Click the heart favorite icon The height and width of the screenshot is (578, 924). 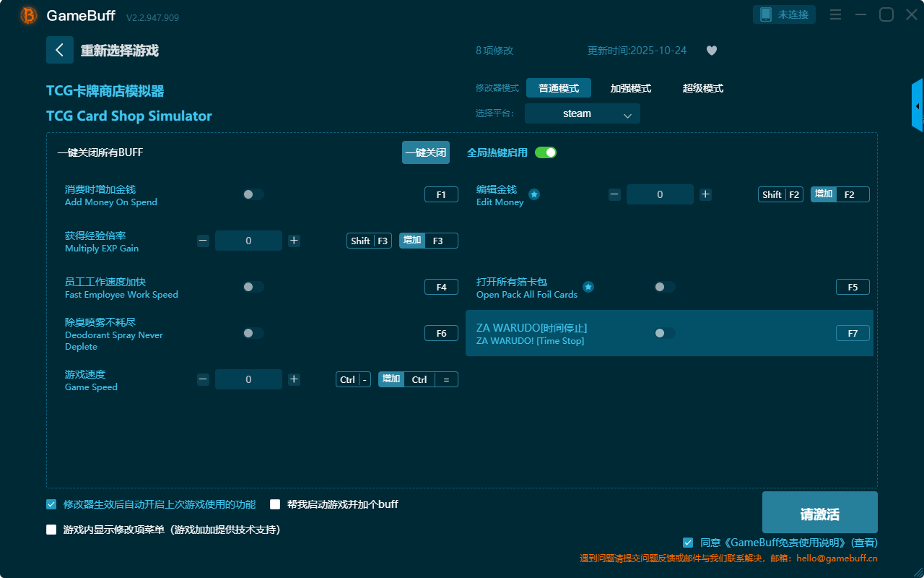pyautogui.click(x=712, y=51)
